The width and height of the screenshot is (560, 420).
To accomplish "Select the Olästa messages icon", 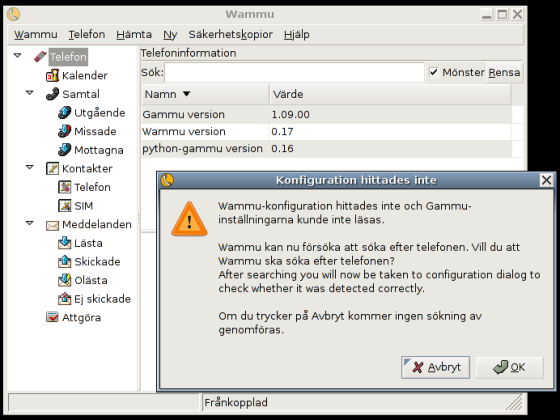I will [64, 280].
